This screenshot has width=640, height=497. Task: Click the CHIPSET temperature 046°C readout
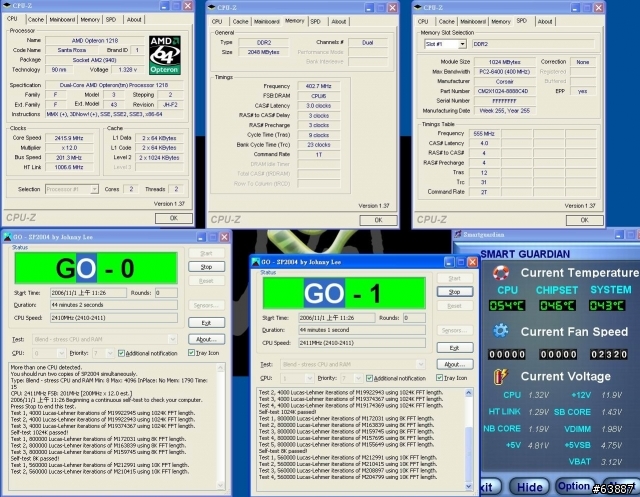(557, 306)
